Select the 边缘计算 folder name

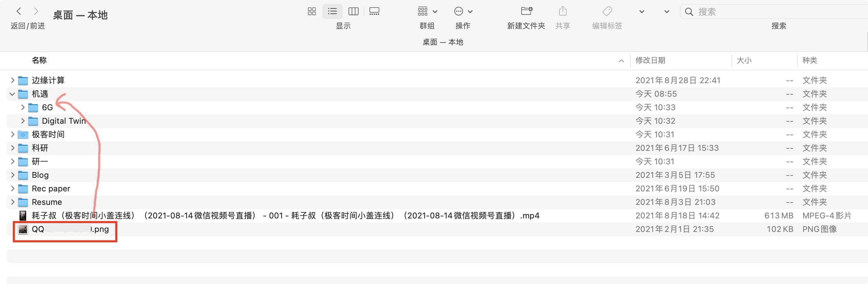click(x=48, y=80)
